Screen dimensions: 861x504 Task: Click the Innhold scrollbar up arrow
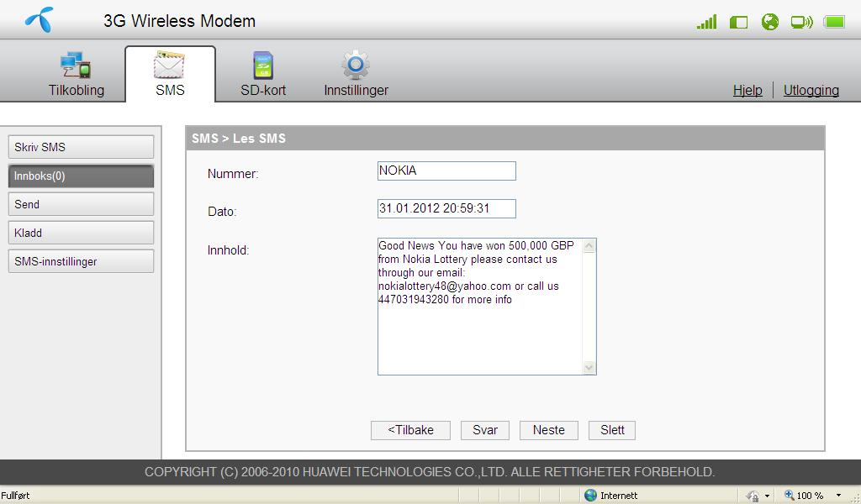point(589,245)
